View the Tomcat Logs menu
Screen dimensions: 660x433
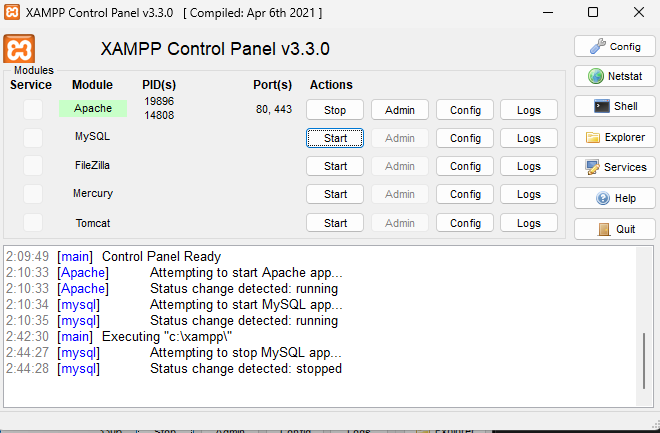[529, 223]
